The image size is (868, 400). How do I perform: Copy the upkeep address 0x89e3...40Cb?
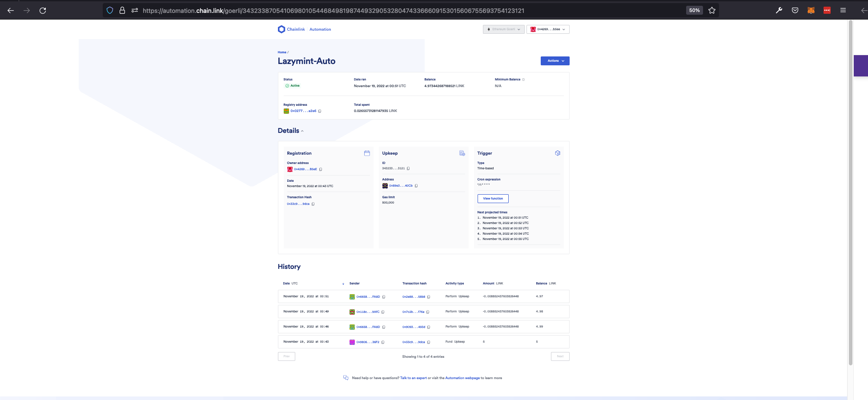tap(416, 186)
